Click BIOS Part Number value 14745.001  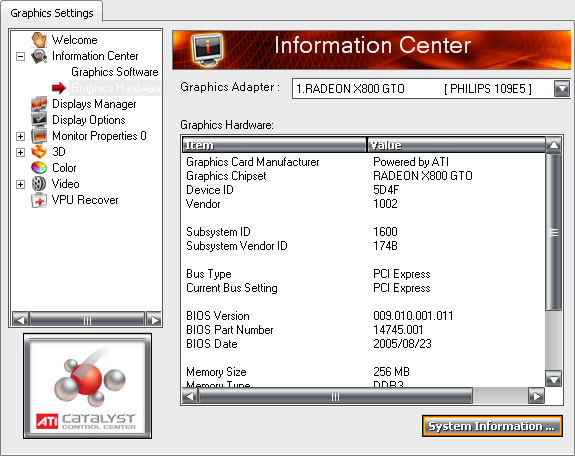coord(398,329)
